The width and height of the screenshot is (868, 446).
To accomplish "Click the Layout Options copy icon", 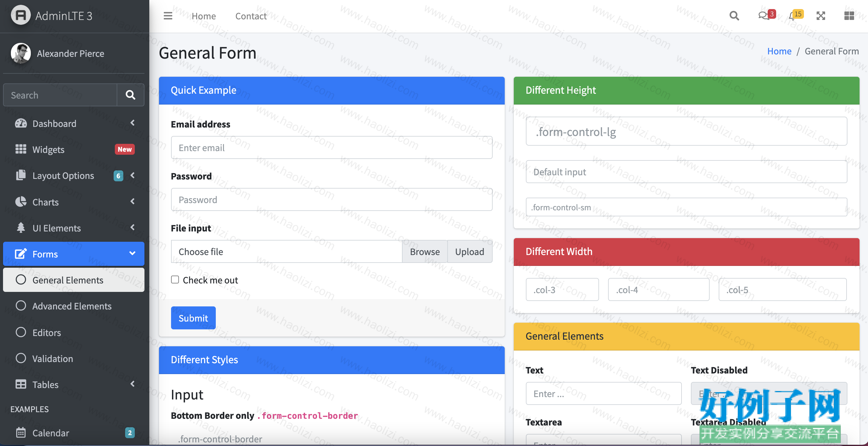I will point(21,175).
